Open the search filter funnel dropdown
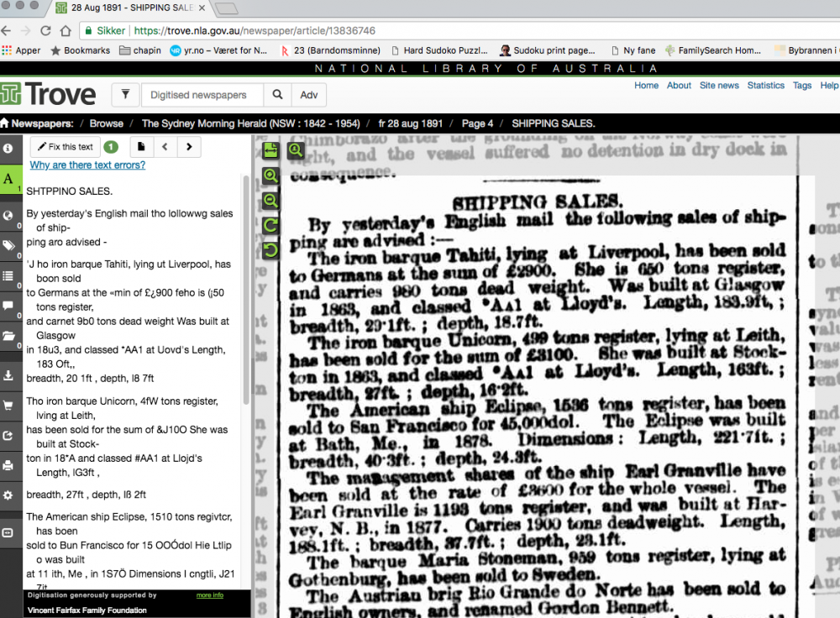Image resolution: width=840 pixels, height=618 pixels. (x=125, y=95)
